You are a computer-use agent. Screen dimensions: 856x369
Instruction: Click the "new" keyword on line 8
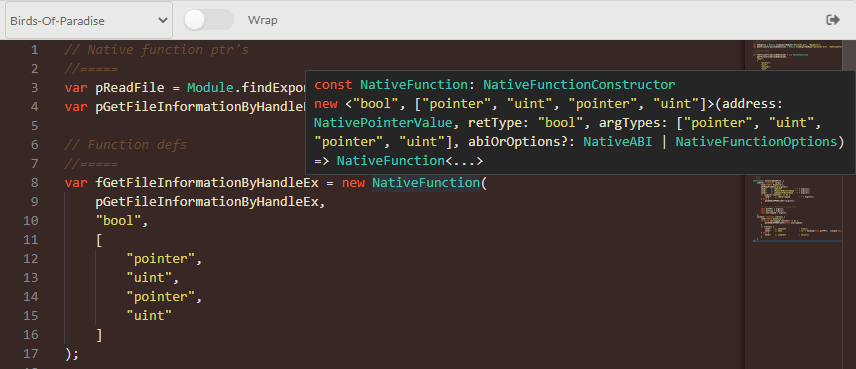coord(353,183)
